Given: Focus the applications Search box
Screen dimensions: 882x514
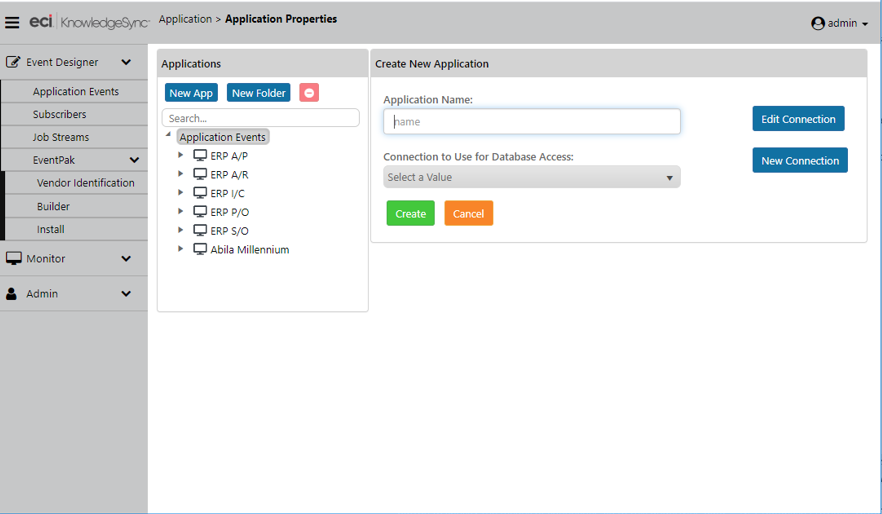Looking at the screenshot, I should coord(260,118).
